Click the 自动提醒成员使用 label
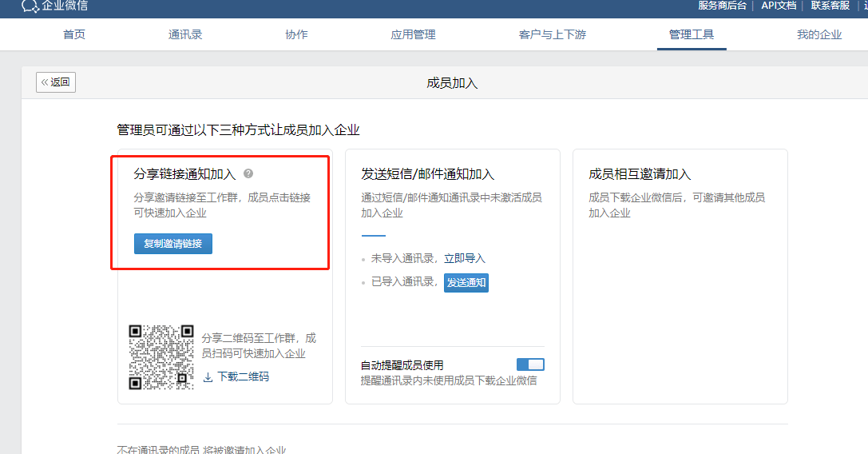This screenshot has height=454, width=868. (402, 365)
